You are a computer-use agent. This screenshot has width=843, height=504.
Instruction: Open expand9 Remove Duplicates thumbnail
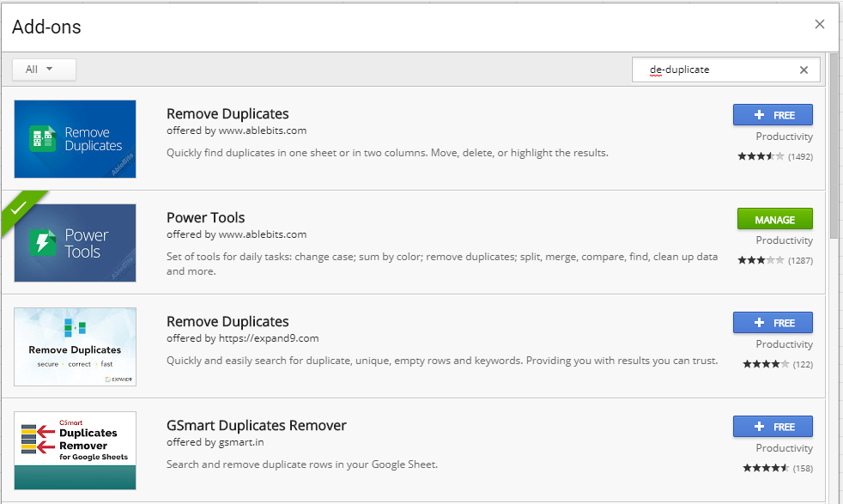[x=76, y=347]
